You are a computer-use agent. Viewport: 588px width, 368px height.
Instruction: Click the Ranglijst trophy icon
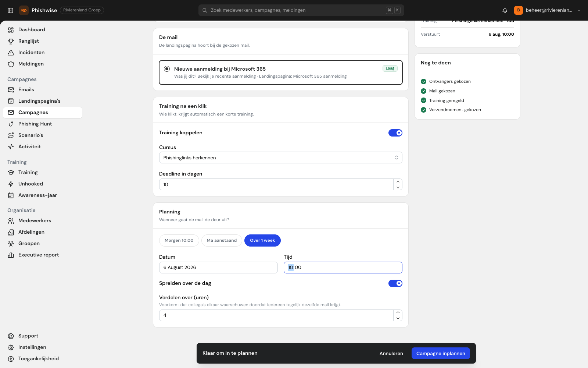click(x=11, y=41)
